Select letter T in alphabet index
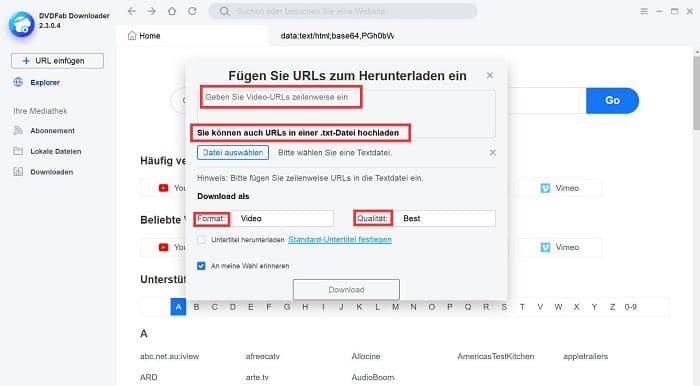Viewport: 700px width, 386px height. [522, 307]
